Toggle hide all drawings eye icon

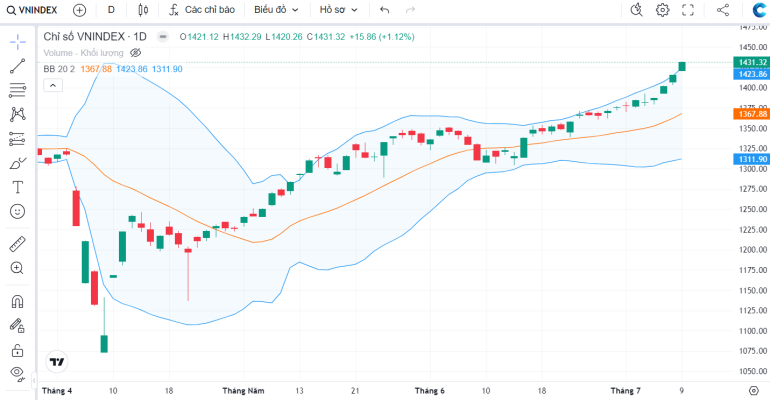pos(18,373)
